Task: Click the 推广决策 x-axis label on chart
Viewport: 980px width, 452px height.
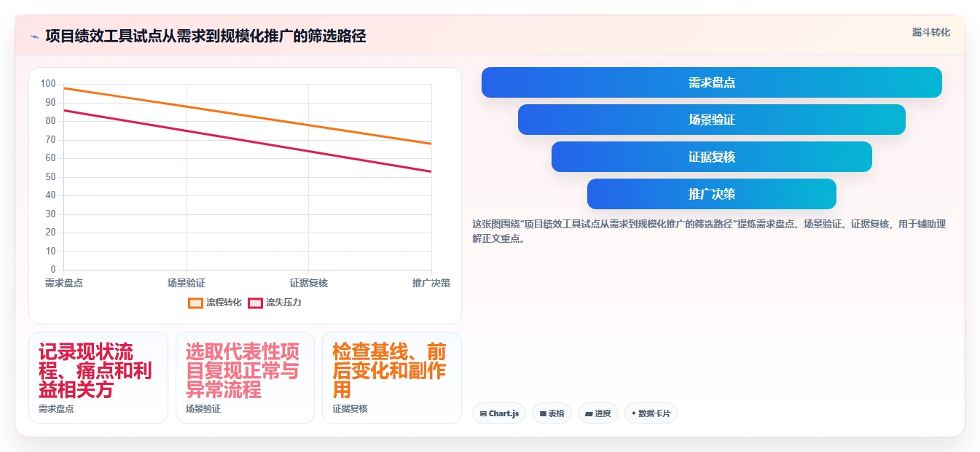Action: click(x=431, y=283)
